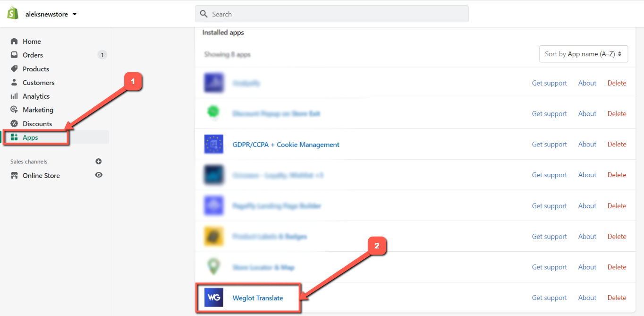The height and width of the screenshot is (316, 644).
Task: Delete the app with green map pin icon
Action: [617, 267]
